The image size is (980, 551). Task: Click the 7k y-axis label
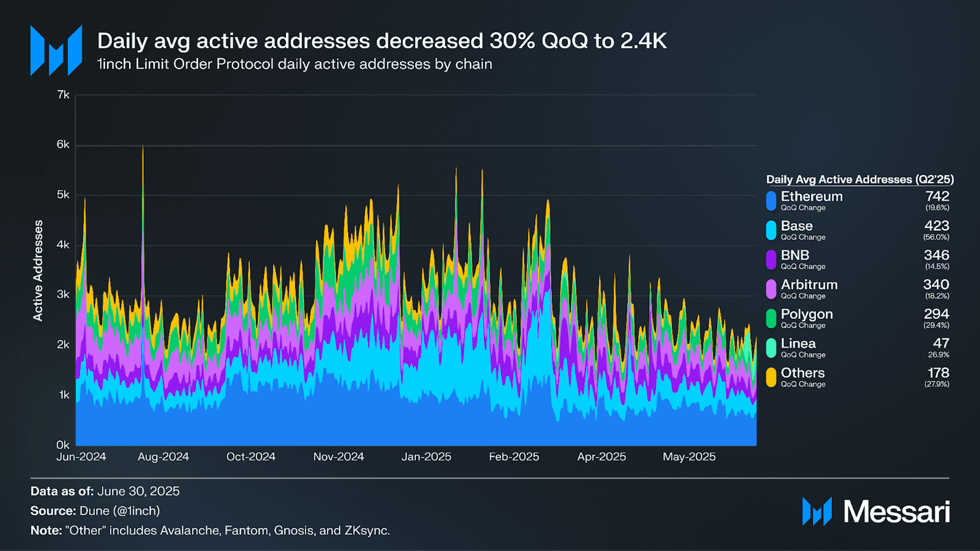coord(63,95)
